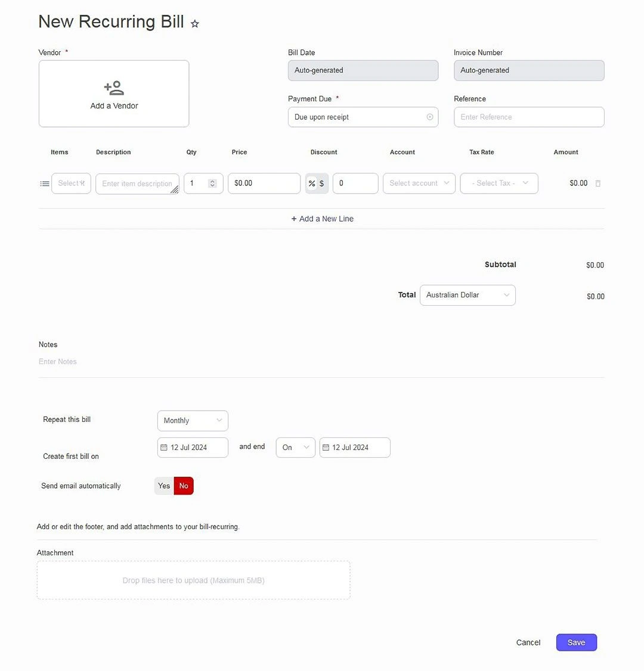Click Cancel to discard the bill
The width and height of the screenshot is (644, 671).
click(x=528, y=642)
